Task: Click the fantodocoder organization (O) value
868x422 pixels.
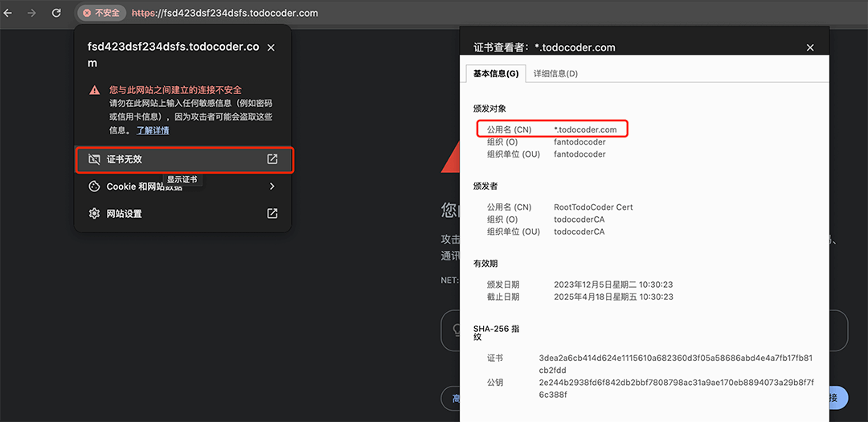Action: coord(579,141)
